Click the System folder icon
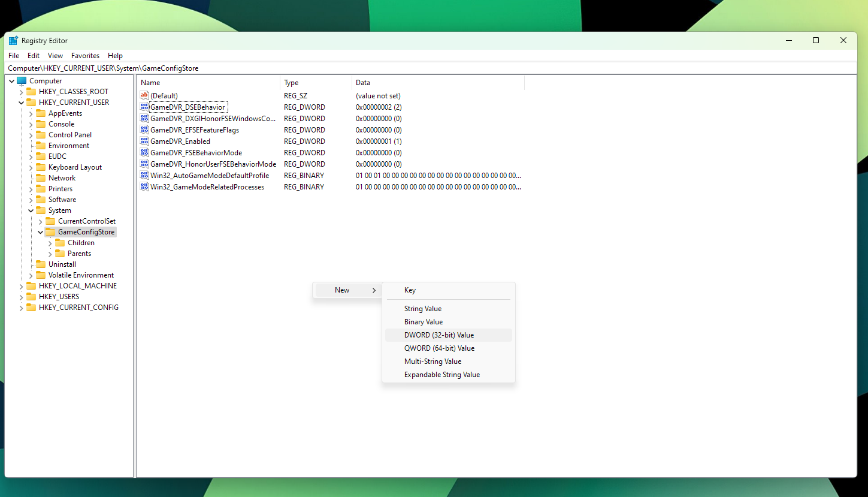This screenshot has height=497, width=868. coord(41,210)
